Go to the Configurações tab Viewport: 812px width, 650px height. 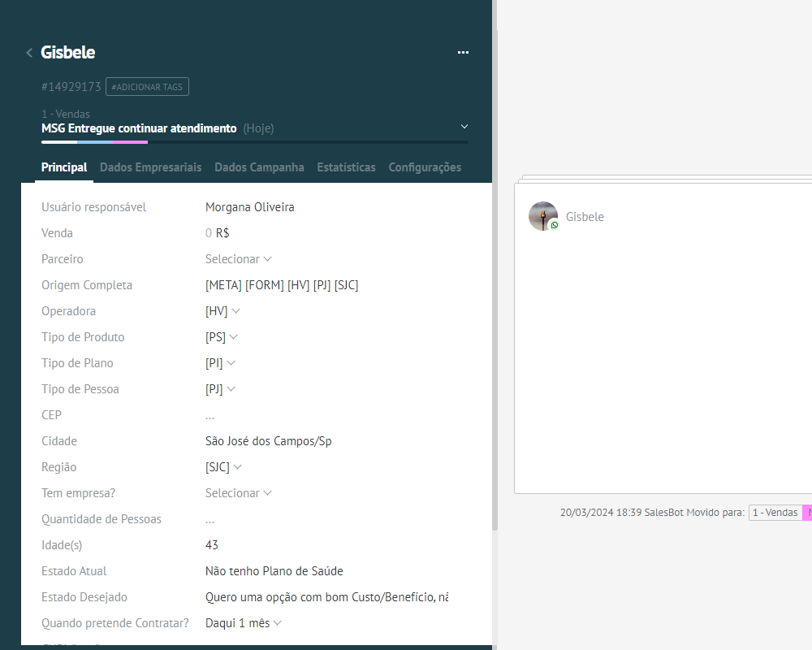click(425, 167)
